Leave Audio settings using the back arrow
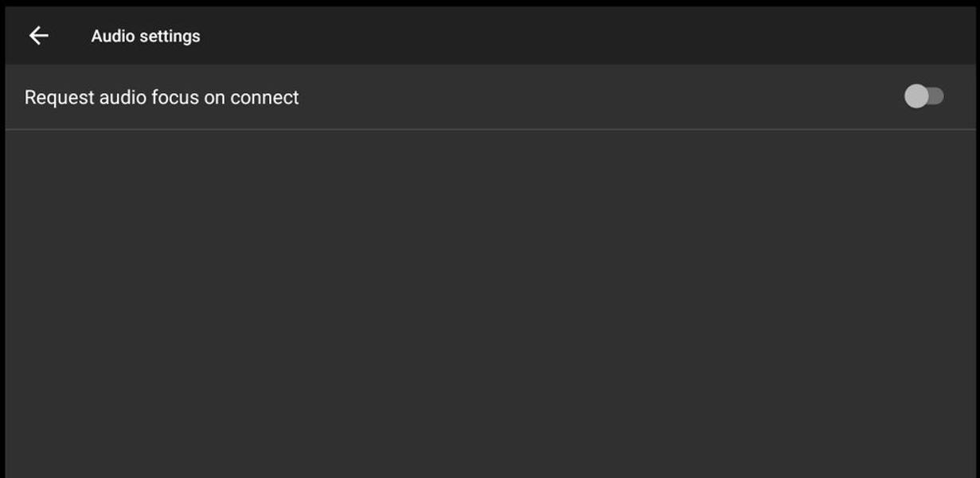Viewport: 980px width, 478px height. [38, 36]
